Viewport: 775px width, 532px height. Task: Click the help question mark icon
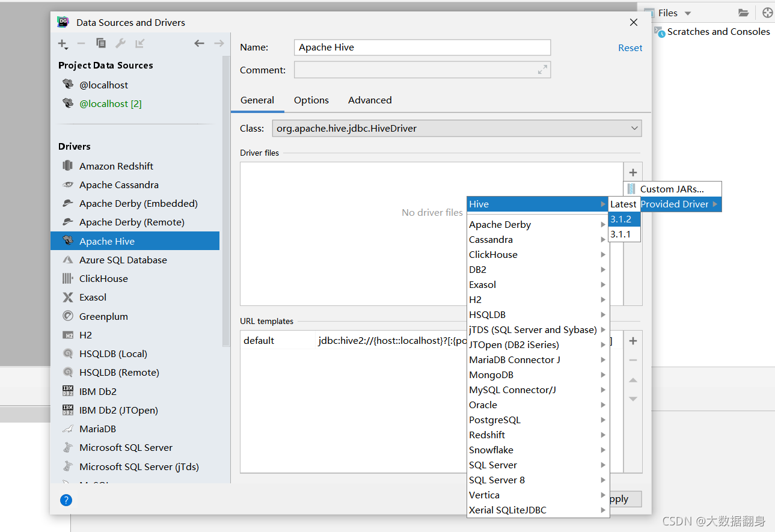pos(66,500)
